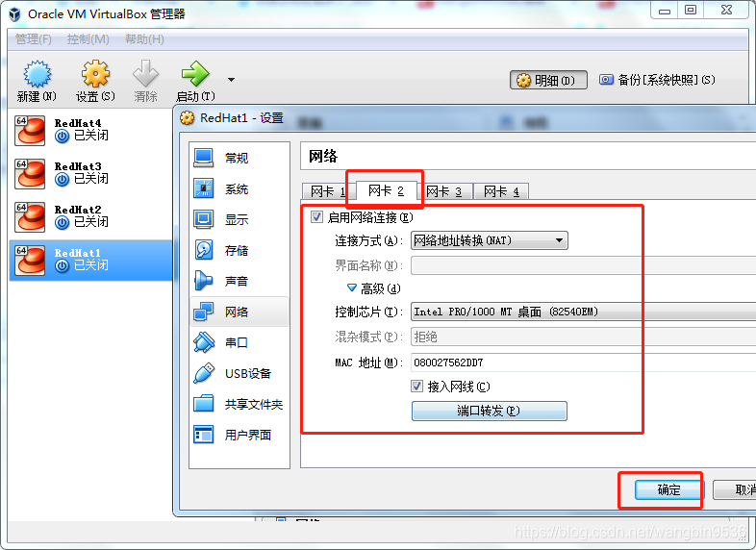The height and width of the screenshot is (550, 756).
Task: Open 设置 (Settings) gear toolbar icon
Action: pyautogui.click(x=95, y=74)
